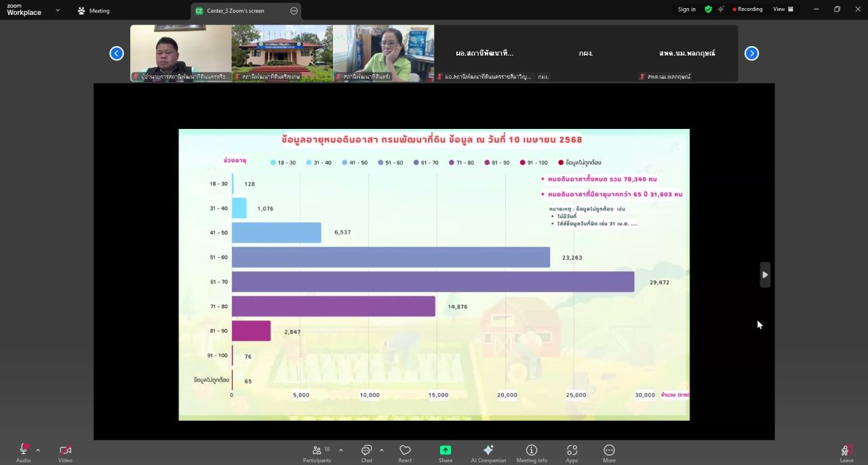Open the React emoji menu

coord(405,453)
